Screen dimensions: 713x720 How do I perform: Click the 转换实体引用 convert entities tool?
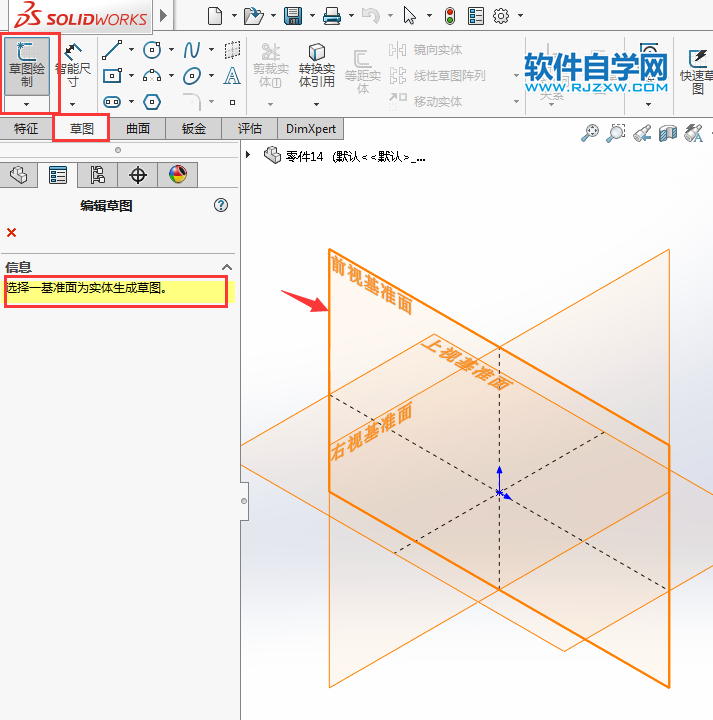(317, 65)
